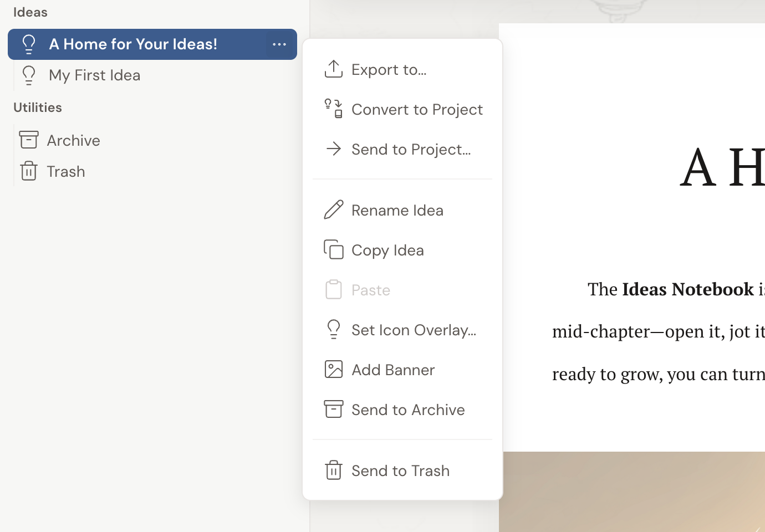
Task: Choose Send to Project… menu entry
Action: (x=402, y=149)
